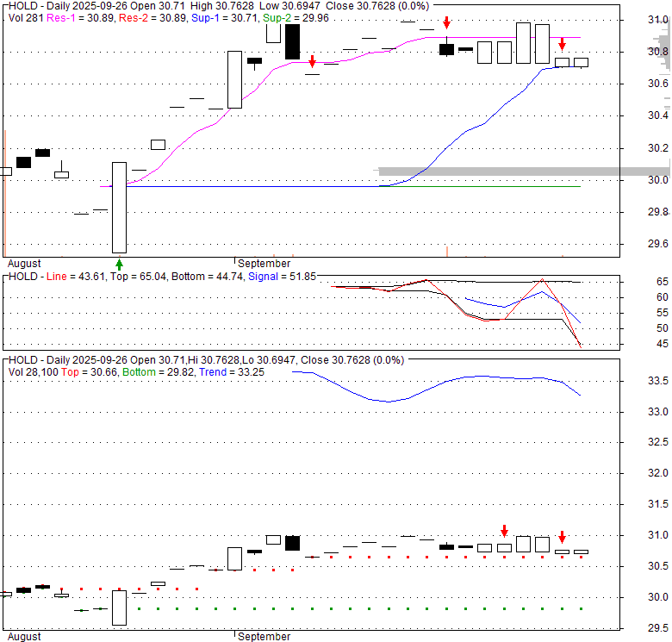Viewport: 672px width, 642px height.
Task: Select the Bottom = 29.82 label in Trend chart
Action: click(159, 372)
